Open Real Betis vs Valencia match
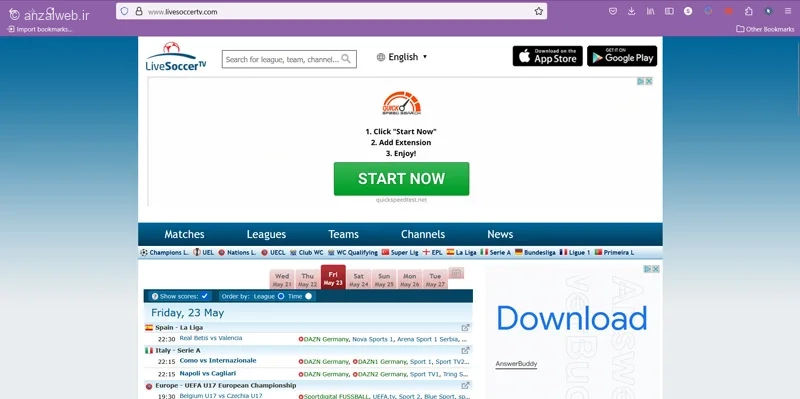The width and height of the screenshot is (800, 399). [x=211, y=338]
